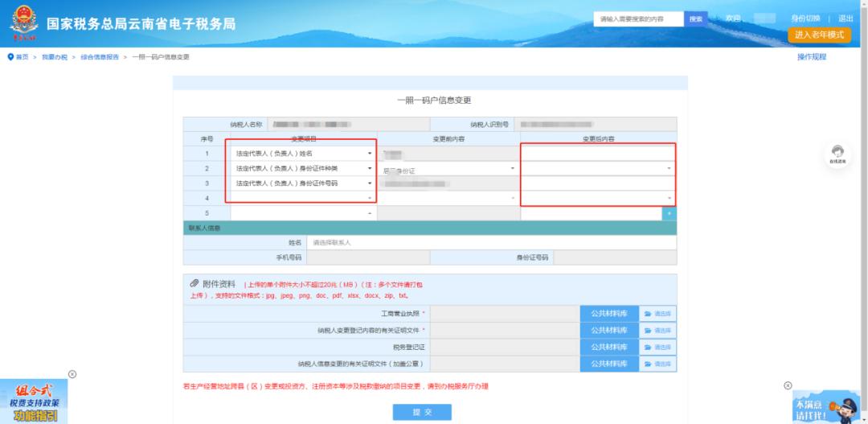Open row 4 变更后内容 dropdown
Image resolution: width=868 pixels, height=424 pixels.
[x=599, y=198]
